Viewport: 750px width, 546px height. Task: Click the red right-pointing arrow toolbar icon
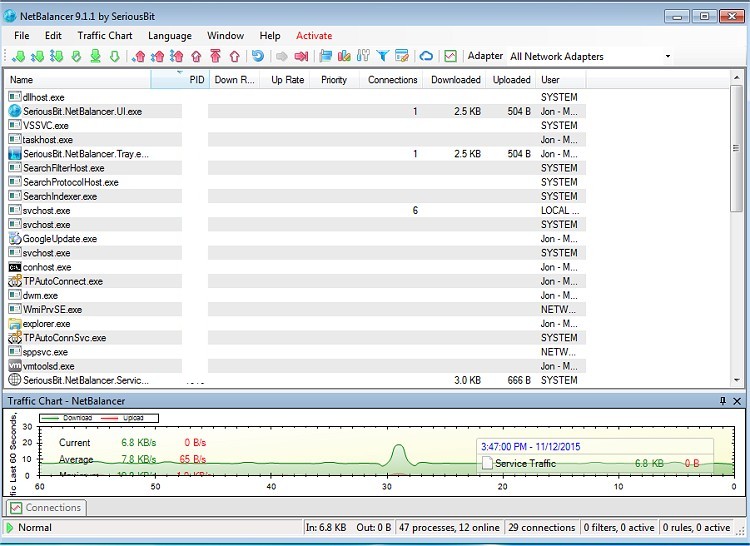click(301, 57)
